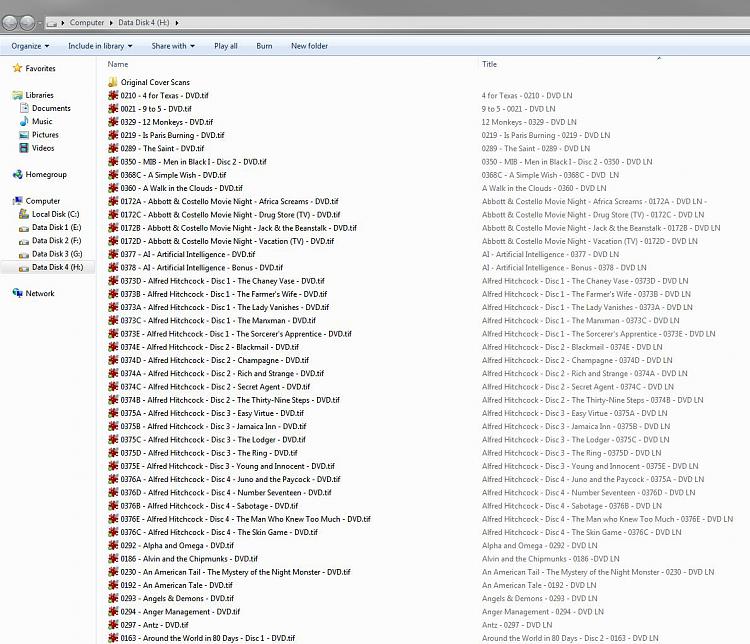This screenshot has height=644, width=750.
Task: Select file 0350 - MIB - Men in Black I - Disc 2
Action: 193,162
